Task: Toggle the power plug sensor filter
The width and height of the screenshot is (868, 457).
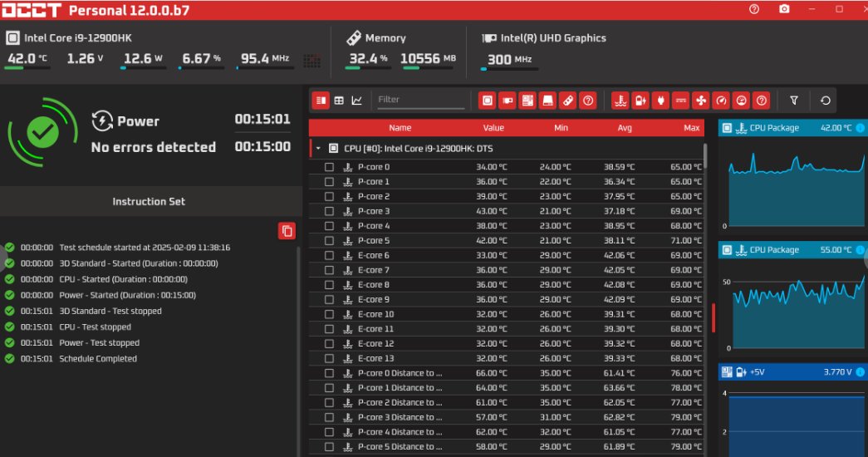Action: (660, 101)
